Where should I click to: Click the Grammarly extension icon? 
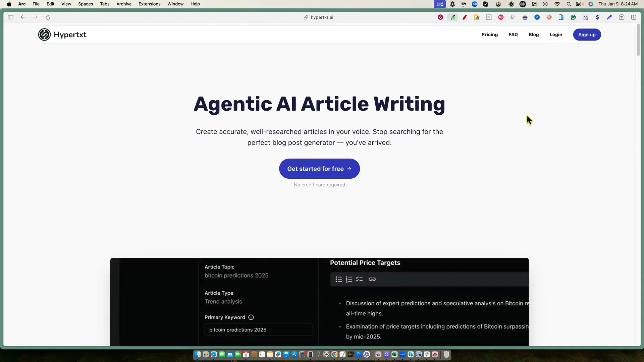point(573,17)
